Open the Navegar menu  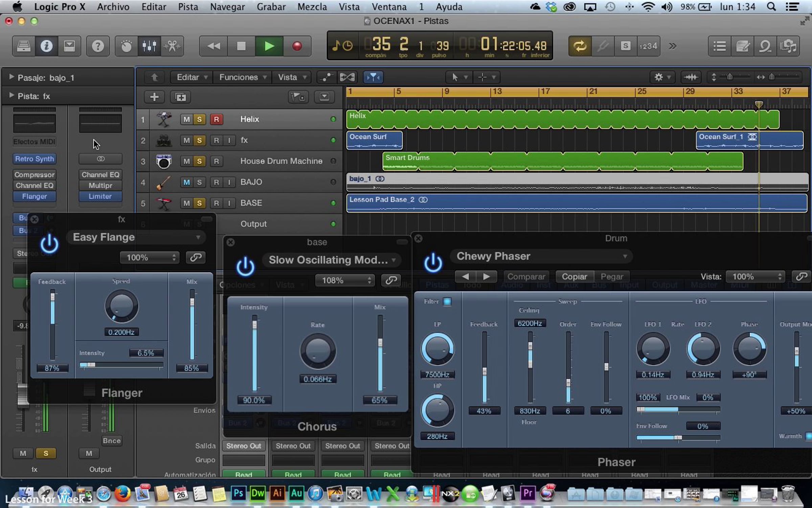point(227,7)
